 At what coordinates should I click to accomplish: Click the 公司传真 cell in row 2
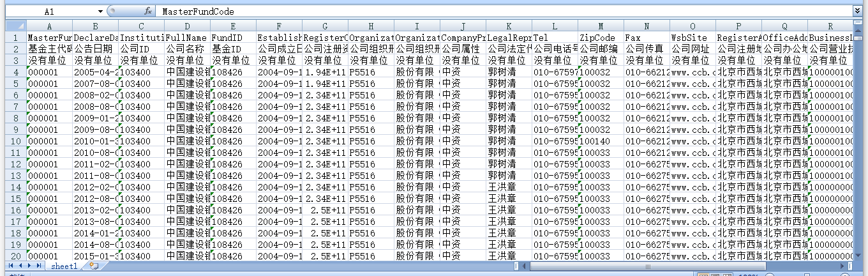647,49
